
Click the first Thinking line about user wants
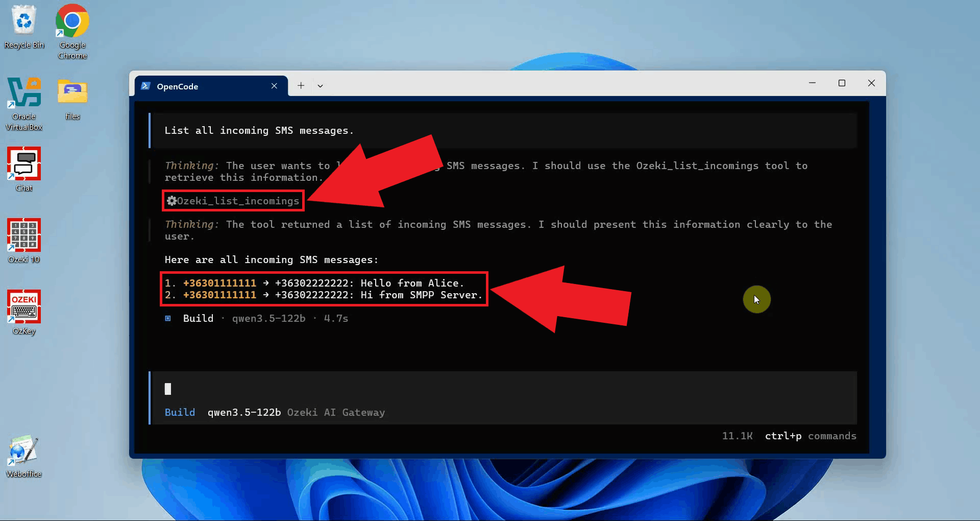click(486, 171)
